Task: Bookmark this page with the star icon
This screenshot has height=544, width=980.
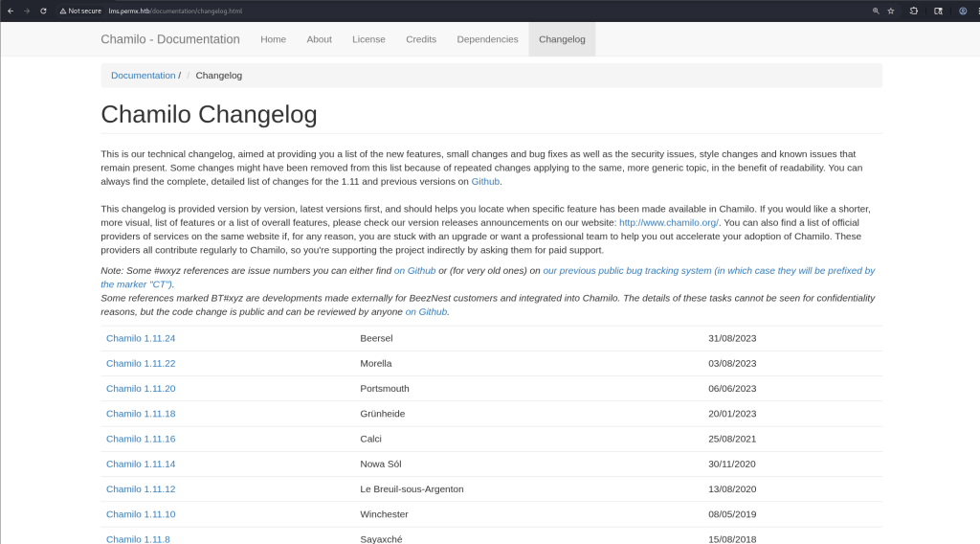Action: (x=891, y=11)
